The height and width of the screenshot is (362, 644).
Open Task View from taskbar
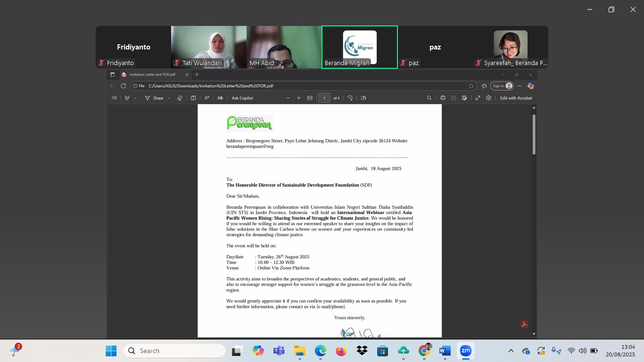237,351
